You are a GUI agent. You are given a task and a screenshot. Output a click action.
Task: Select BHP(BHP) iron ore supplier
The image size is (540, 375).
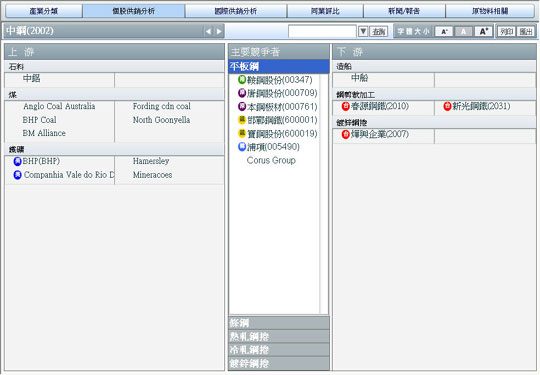point(41,161)
